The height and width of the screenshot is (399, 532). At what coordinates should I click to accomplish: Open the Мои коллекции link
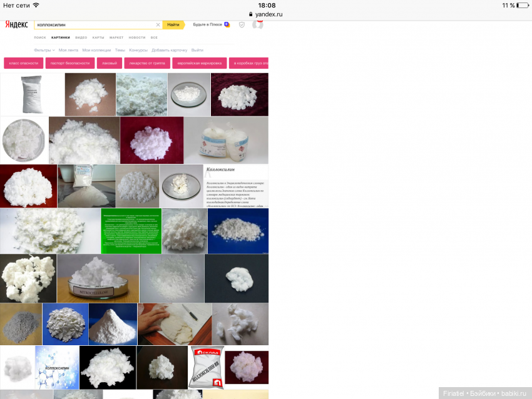96,50
